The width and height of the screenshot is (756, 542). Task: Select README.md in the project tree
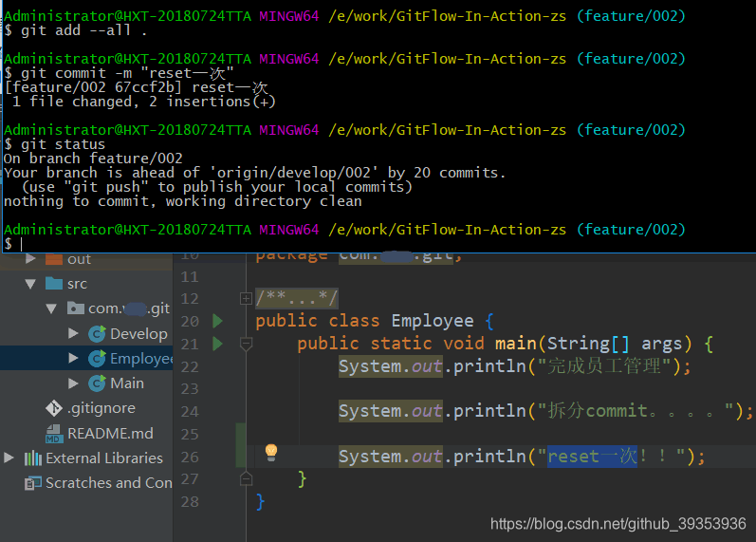point(110,434)
